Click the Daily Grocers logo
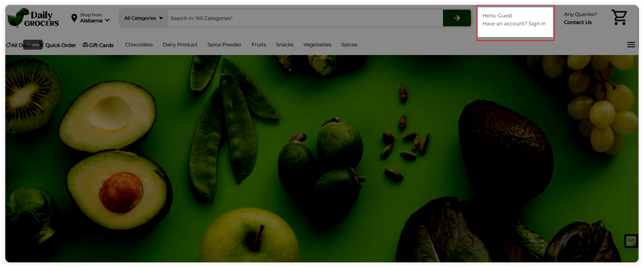Viewport: 644px width, 268px height. coord(33,18)
